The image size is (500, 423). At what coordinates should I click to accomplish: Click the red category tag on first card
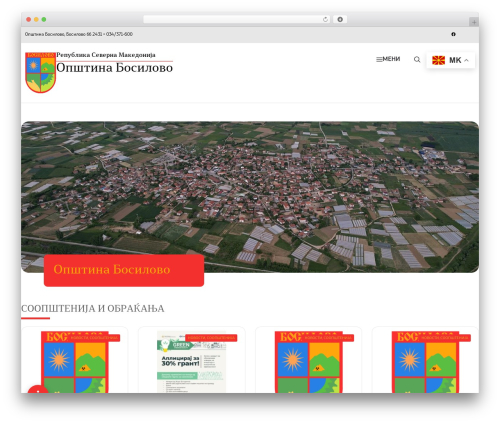[x=94, y=338]
